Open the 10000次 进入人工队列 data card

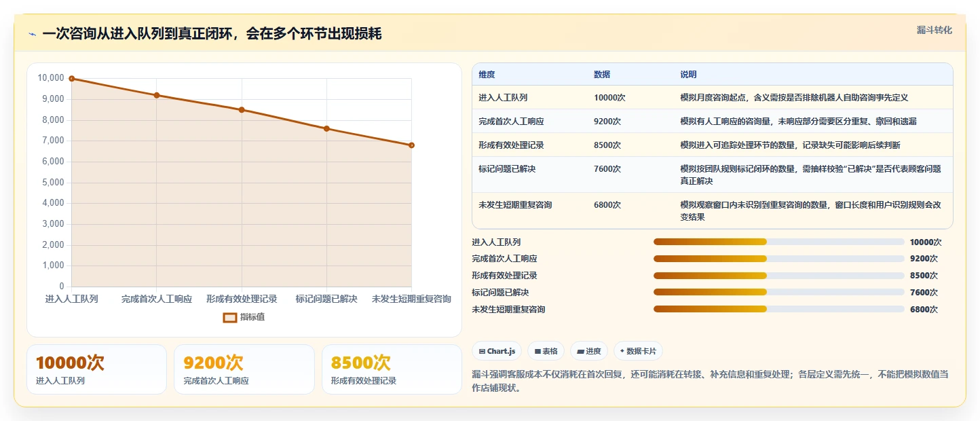click(96, 369)
